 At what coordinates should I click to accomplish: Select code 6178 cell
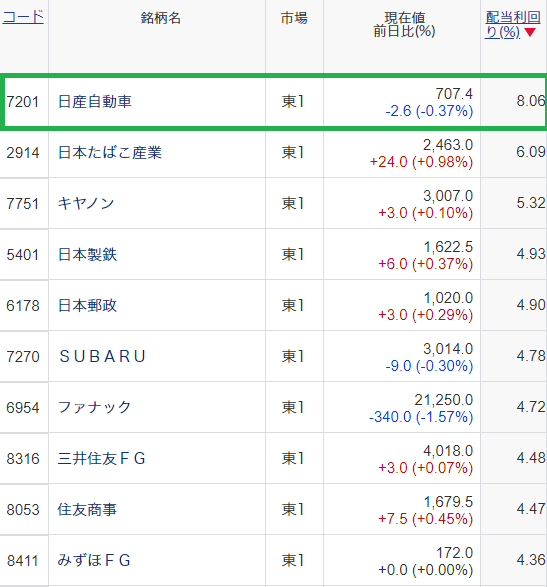click(x=23, y=305)
